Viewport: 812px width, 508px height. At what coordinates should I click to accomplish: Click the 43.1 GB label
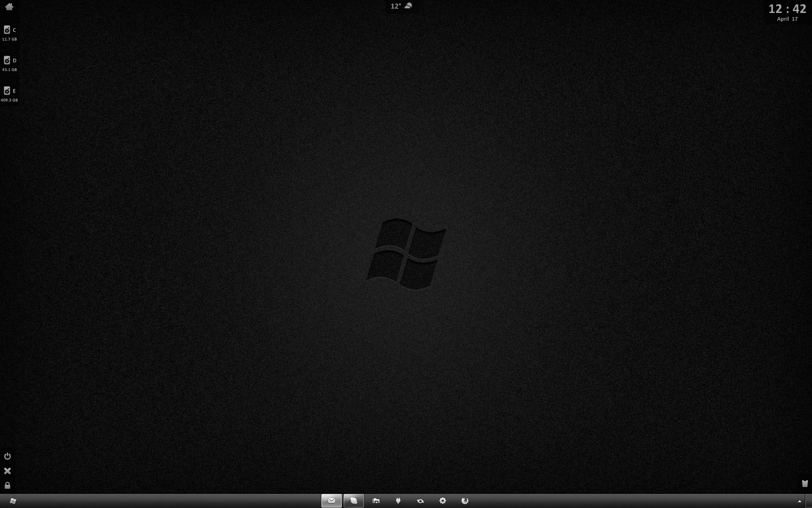(9, 70)
